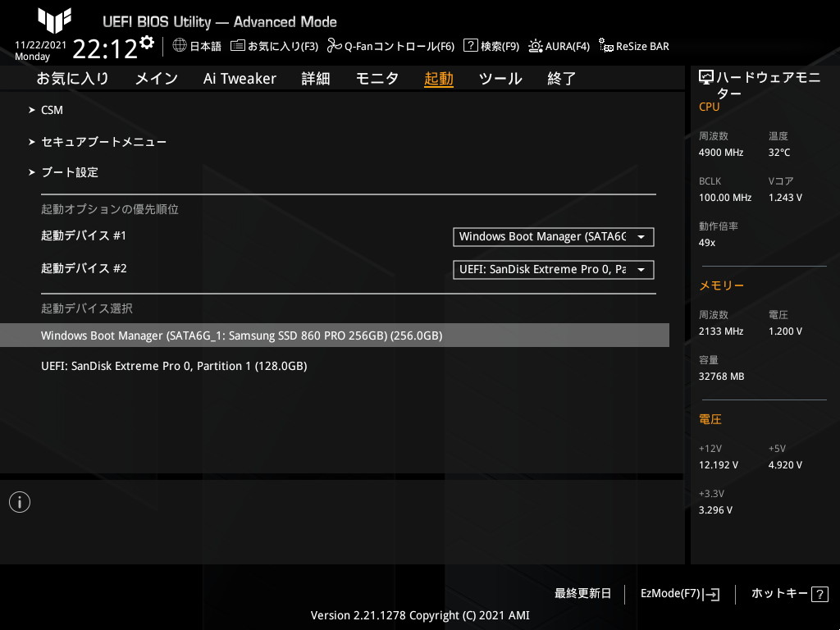Click BCLK value 100.00 MHz
This screenshot has width=840, height=630.
point(725,198)
